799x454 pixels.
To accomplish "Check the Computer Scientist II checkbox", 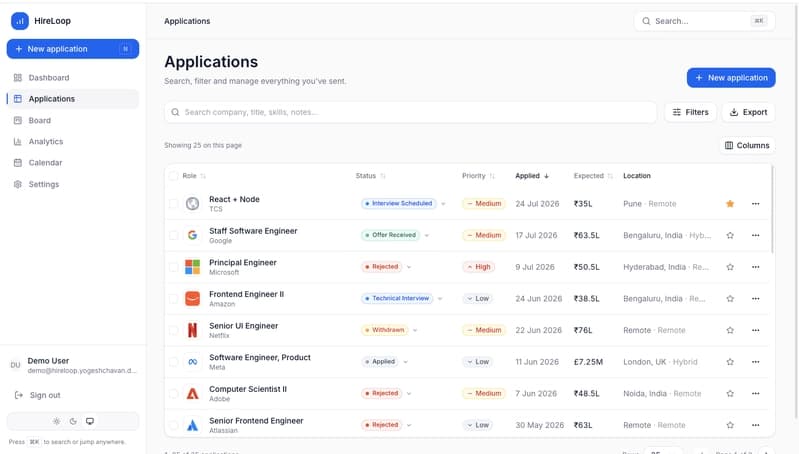I will (173, 393).
